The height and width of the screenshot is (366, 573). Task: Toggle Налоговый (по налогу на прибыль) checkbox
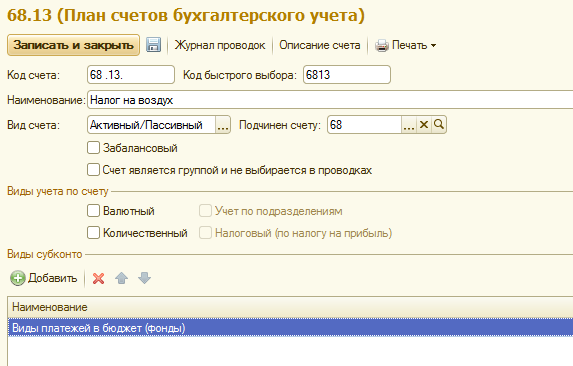[205, 233]
